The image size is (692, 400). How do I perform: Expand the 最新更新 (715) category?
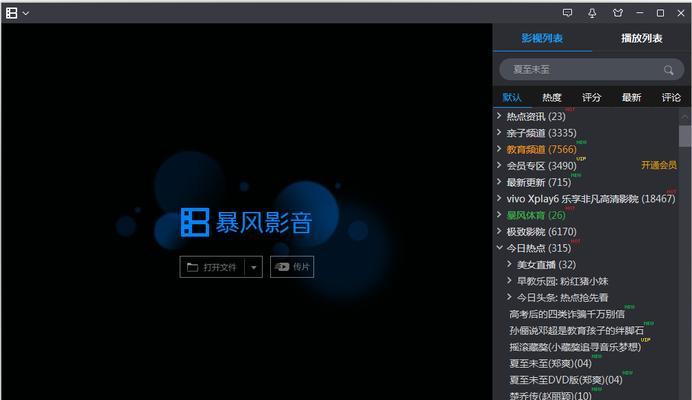tap(499, 182)
